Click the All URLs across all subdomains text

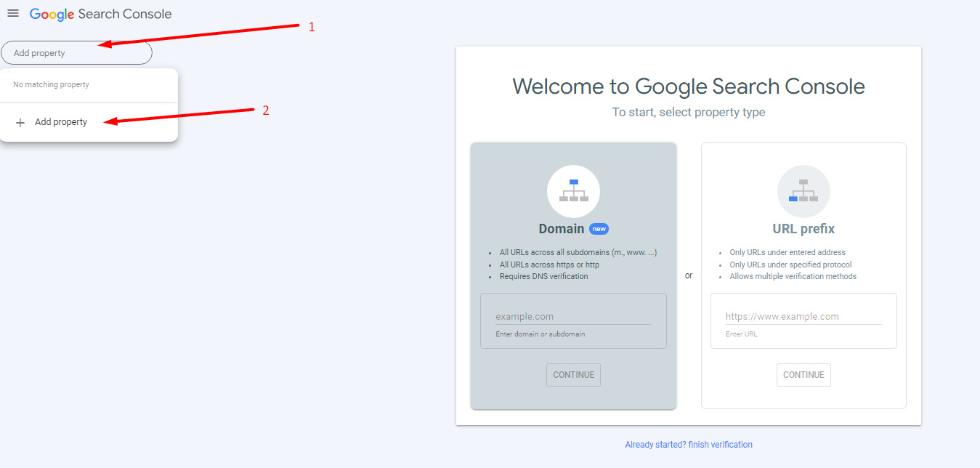pyautogui.click(x=578, y=253)
